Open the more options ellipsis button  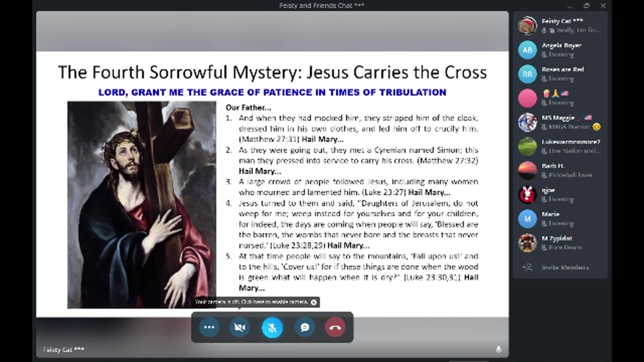[x=209, y=327]
